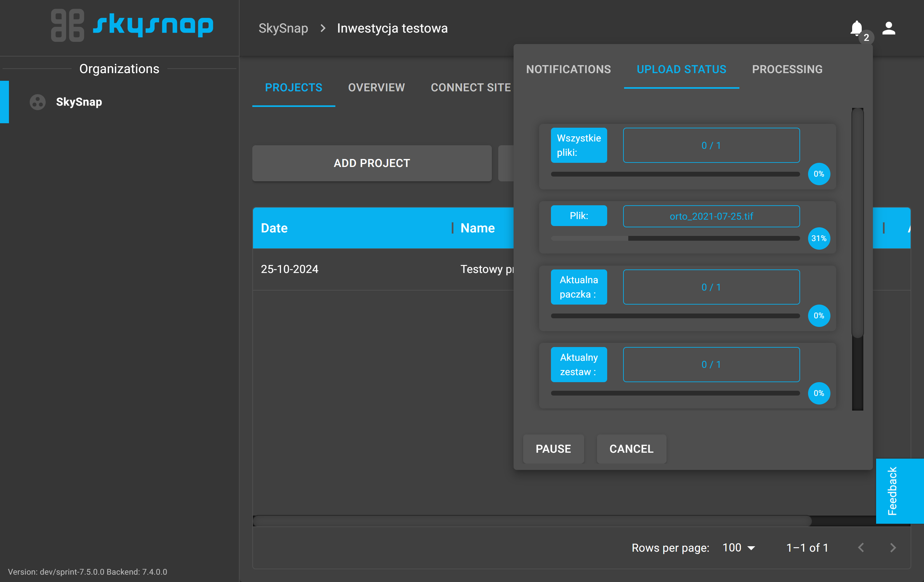Open Rows per page dropdown
924x582 pixels.
click(739, 548)
